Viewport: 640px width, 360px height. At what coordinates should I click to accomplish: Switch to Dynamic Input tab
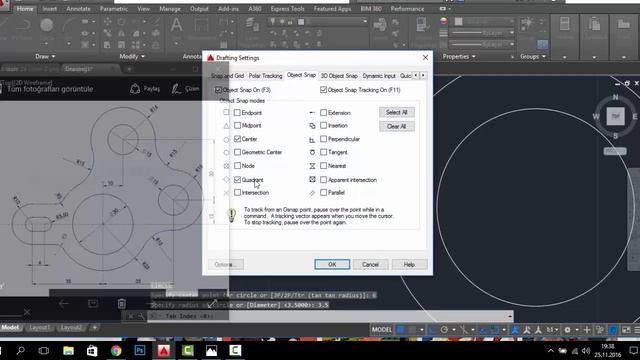(379, 76)
